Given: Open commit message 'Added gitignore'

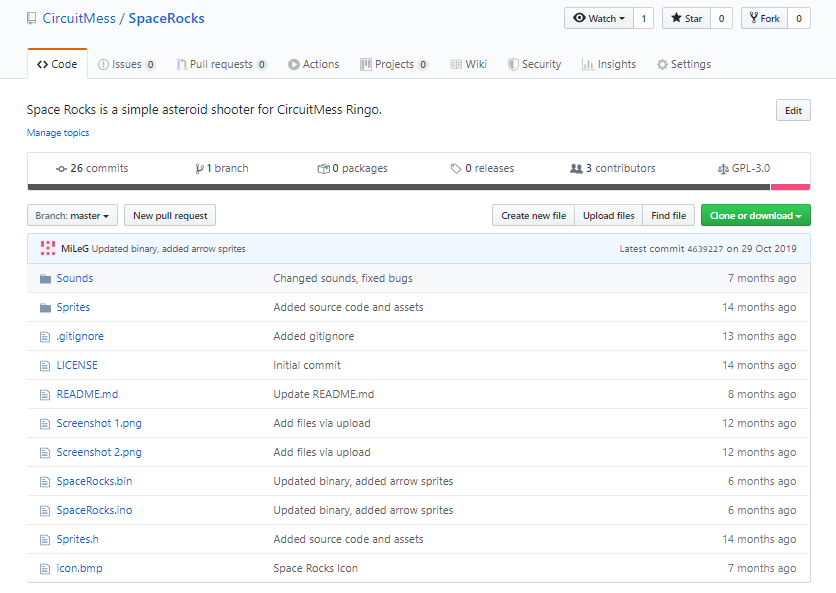Looking at the screenshot, I should click(x=314, y=336).
